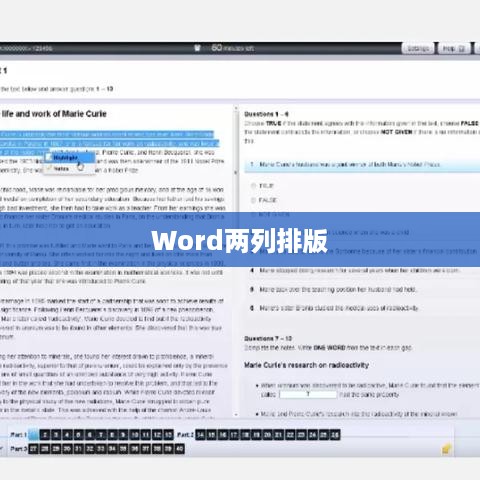Jump to question 30 in Part 3

point(67,449)
